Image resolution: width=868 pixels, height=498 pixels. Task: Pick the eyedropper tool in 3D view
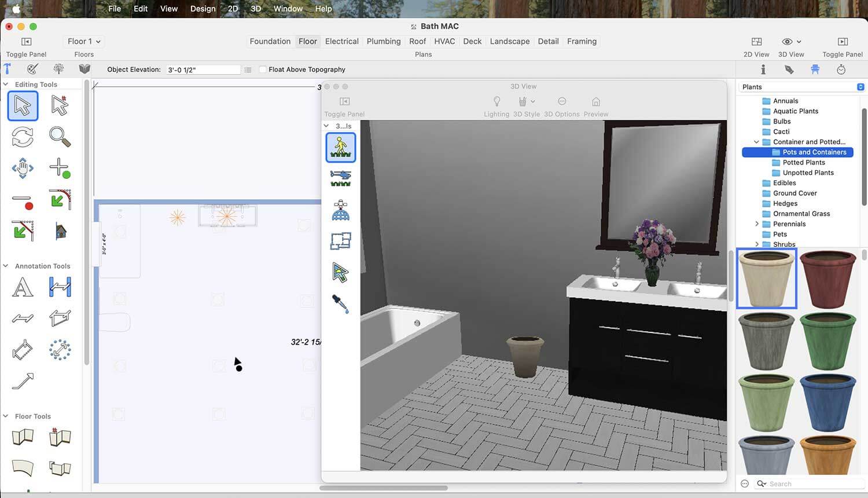point(340,303)
